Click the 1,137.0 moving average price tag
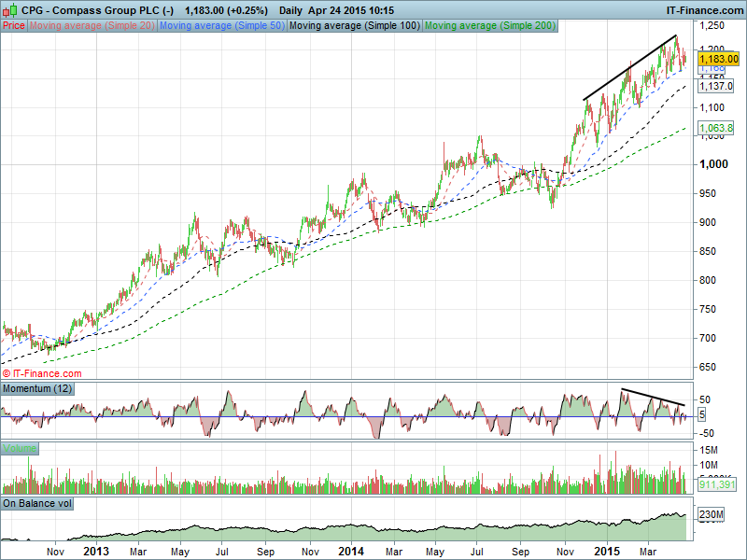Screen dimensions: 747x560 click(714, 86)
